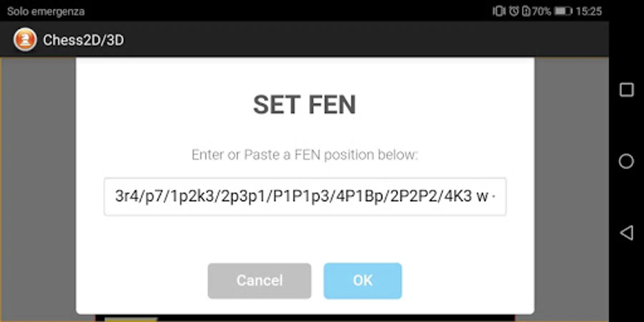This screenshot has width=644, height=322.
Task: Tap the Android home circle icon
Action: pos(626,161)
